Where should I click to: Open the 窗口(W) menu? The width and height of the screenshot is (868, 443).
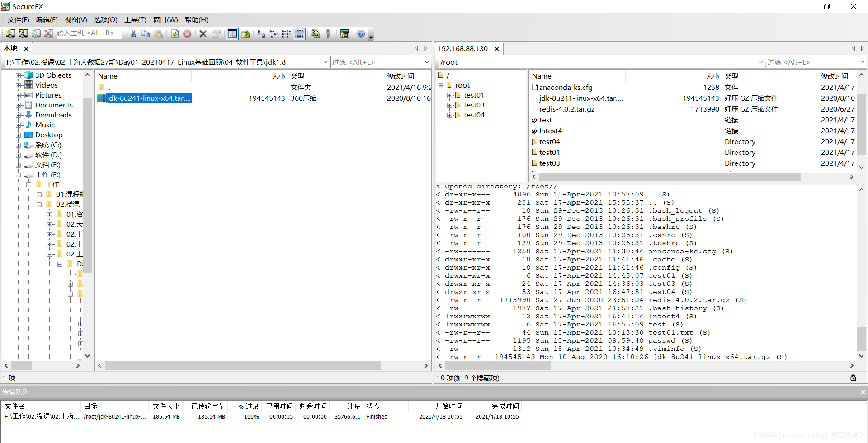[x=165, y=20]
